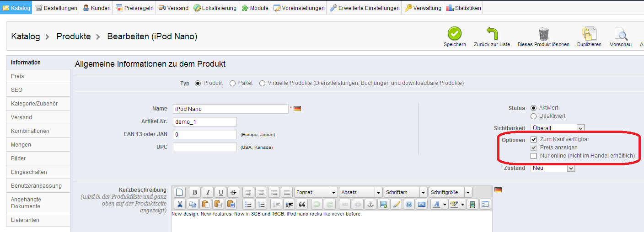Select the Deaktiviert status radio button
The height and width of the screenshot is (232, 644).
pyautogui.click(x=533, y=116)
